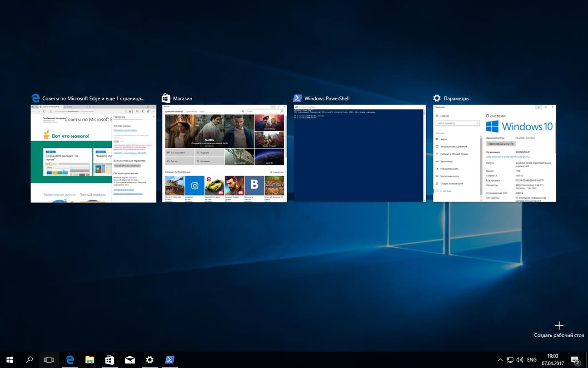Open the Store app taskbar icon
The height and width of the screenshot is (368, 588).
(x=110, y=360)
